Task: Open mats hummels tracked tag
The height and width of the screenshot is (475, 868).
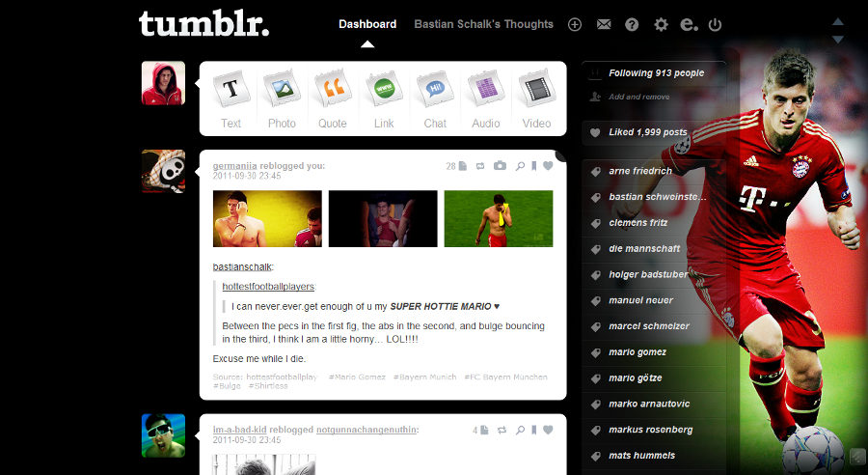Action: (641, 456)
